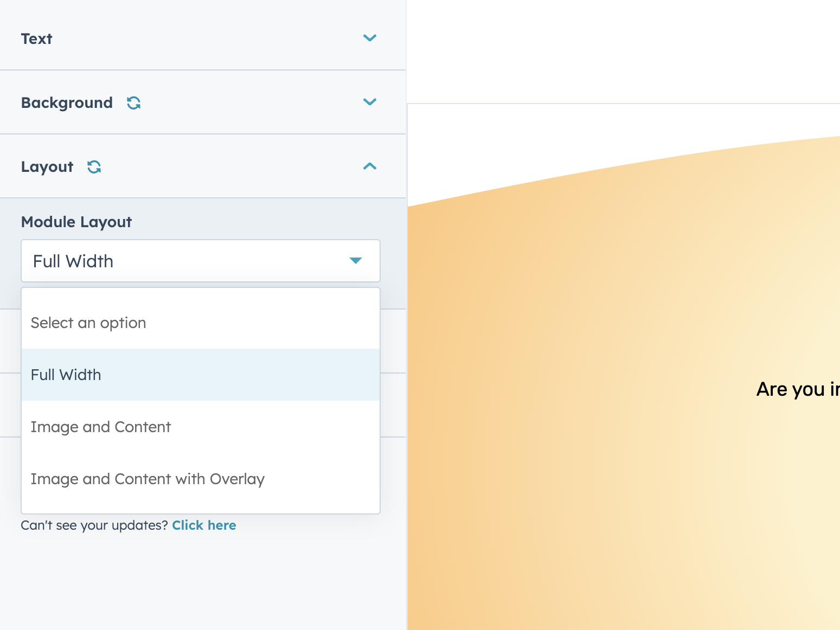
Task: Pick the Image and Content option
Action: click(x=101, y=427)
